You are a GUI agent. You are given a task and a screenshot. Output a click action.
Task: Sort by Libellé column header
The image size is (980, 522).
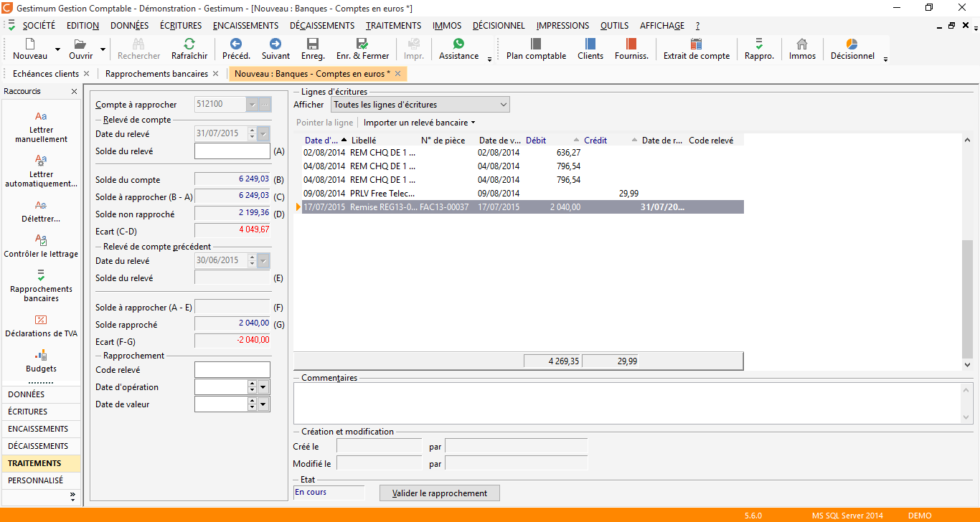(x=384, y=141)
